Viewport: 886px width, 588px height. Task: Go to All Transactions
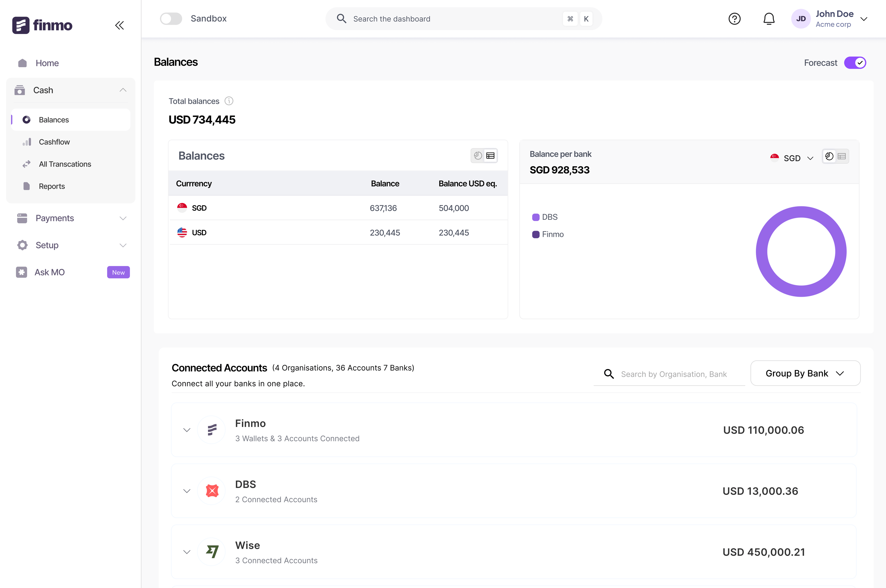(65, 164)
